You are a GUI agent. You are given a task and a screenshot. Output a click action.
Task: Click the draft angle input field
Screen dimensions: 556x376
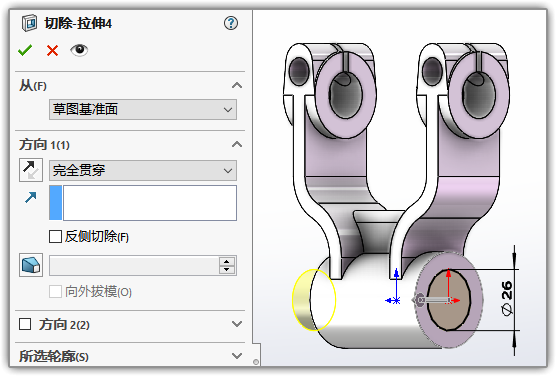[134, 265]
